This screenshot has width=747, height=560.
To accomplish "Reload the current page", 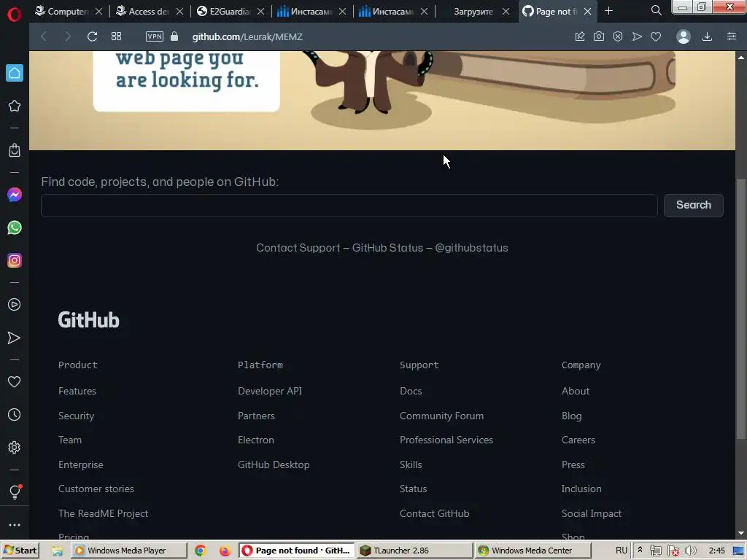I will [92, 36].
